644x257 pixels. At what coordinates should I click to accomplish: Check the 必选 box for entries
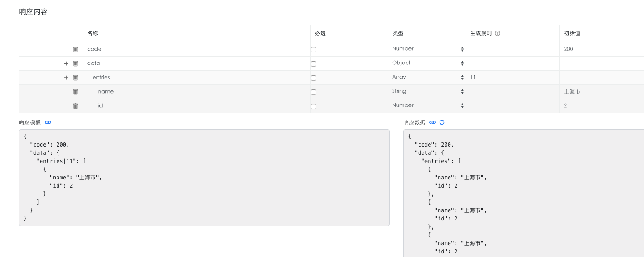(314, 78)
